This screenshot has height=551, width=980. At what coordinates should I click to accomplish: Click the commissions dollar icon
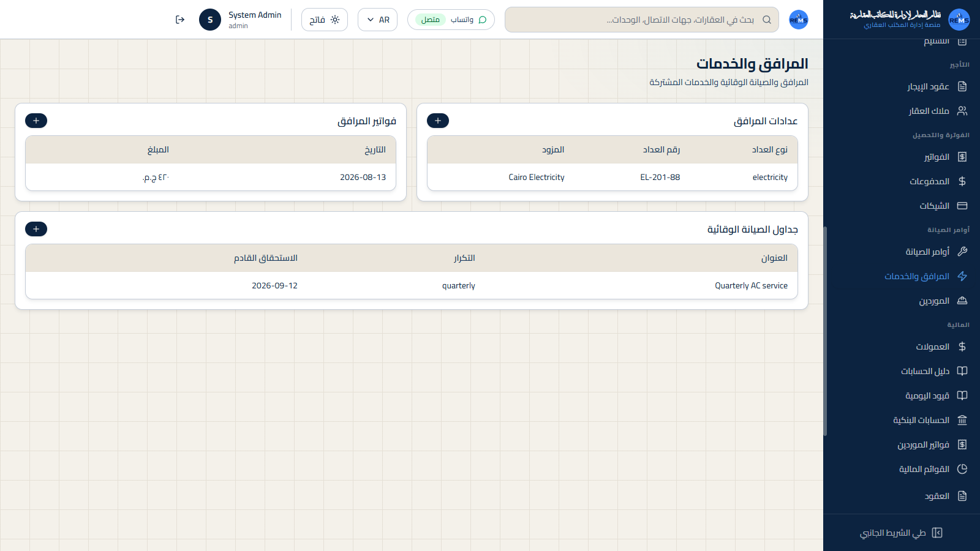(962, 347)
